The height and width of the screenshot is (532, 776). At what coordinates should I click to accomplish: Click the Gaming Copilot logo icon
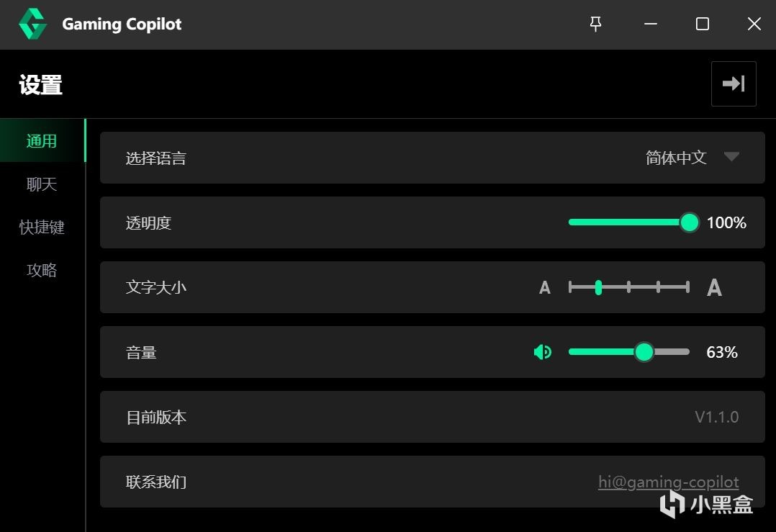click(x=32, y=24)
